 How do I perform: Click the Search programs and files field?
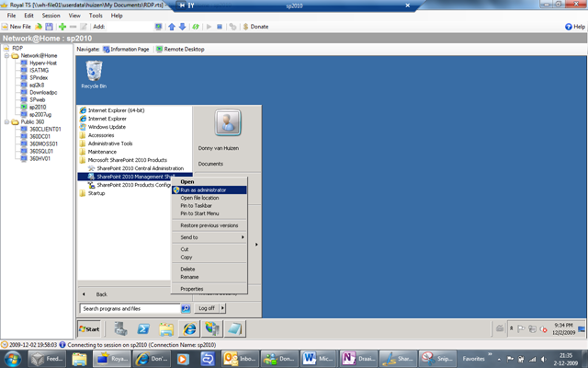tap(130, 309)
